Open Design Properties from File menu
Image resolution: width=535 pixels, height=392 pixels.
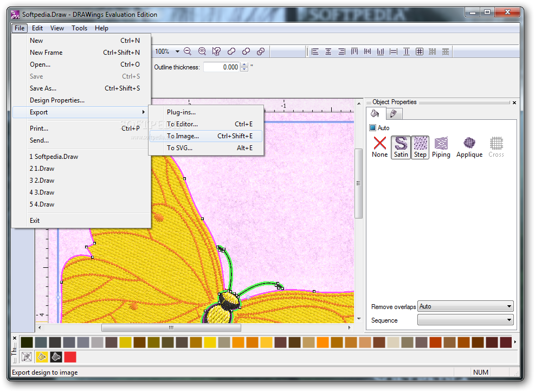pos(81,100)
